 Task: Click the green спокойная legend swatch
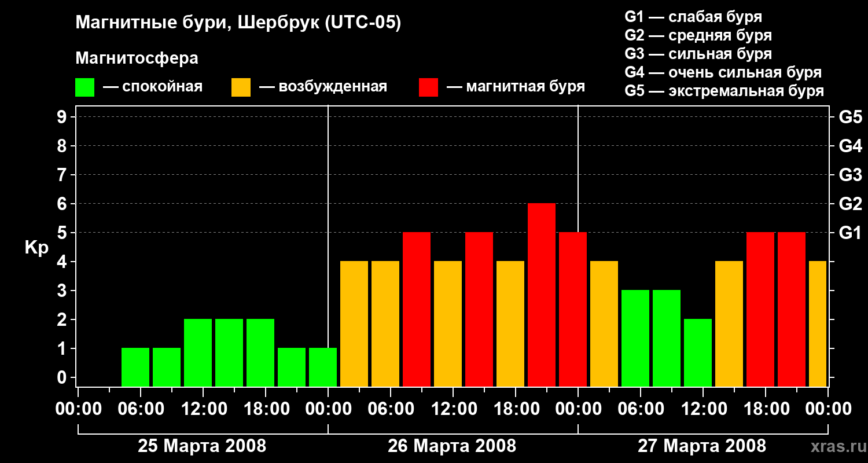click(x=84, y=87)
